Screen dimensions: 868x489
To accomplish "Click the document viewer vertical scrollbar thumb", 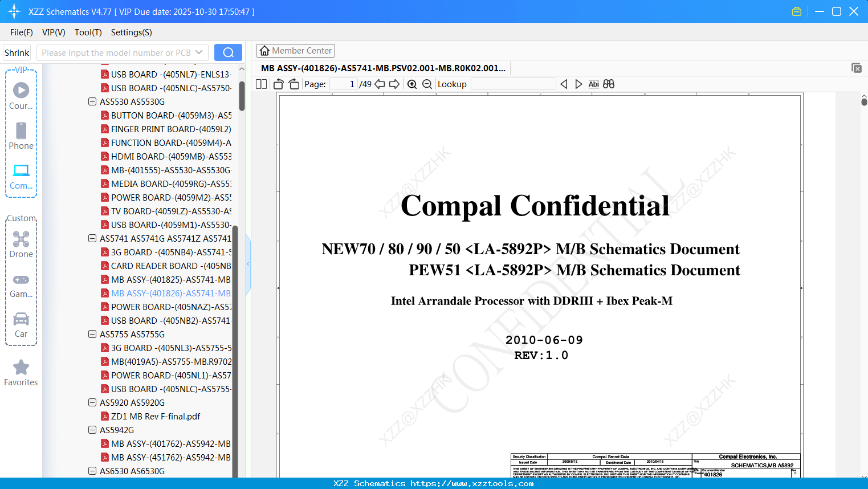I will coord(864,101).
